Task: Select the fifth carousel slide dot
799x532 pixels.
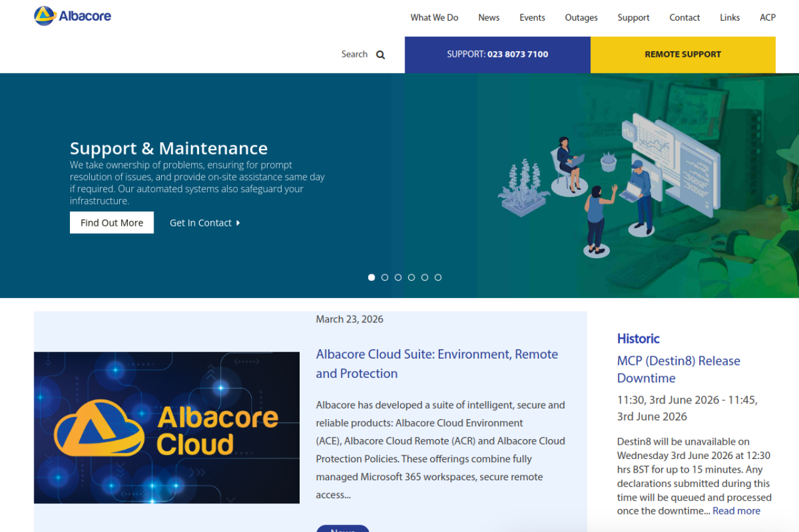Action: (x=424, y=278)
